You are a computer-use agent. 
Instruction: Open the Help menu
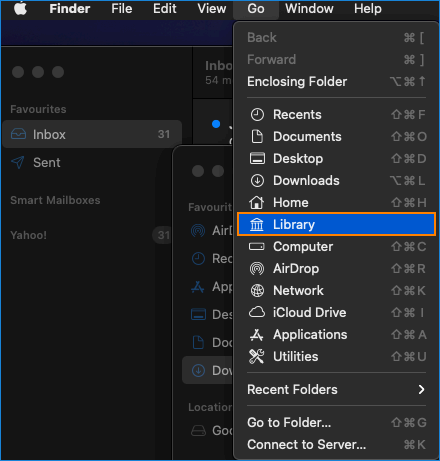pyautogui.click(x=368, y=9)
